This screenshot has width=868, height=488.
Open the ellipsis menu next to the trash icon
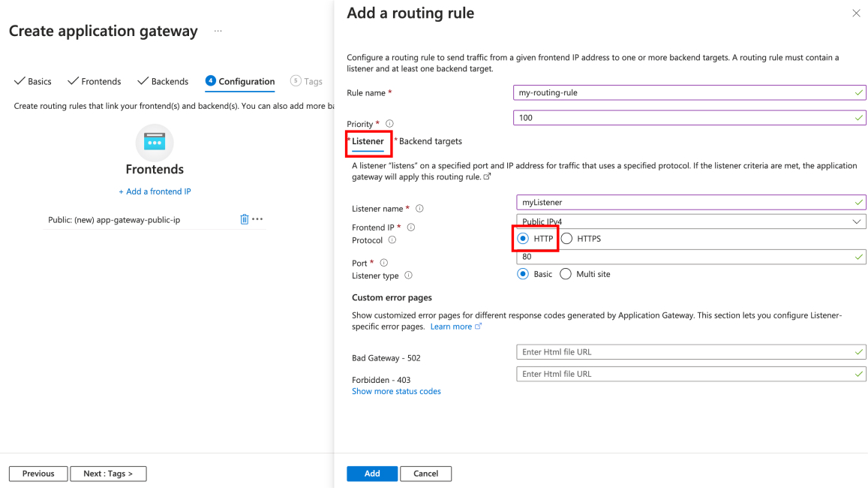256,218
